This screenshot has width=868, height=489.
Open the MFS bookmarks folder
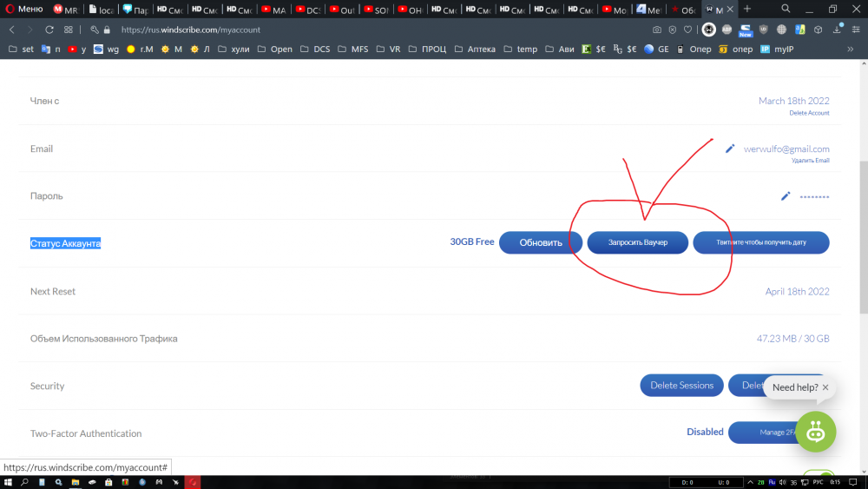click(353, 50)
